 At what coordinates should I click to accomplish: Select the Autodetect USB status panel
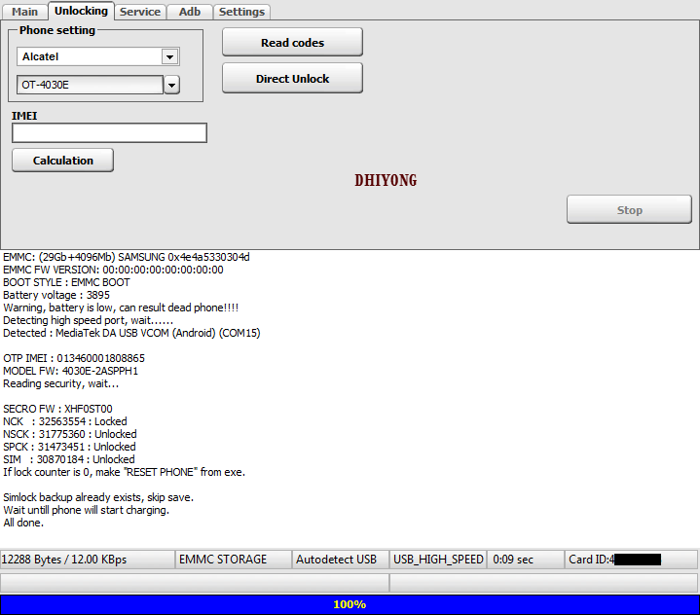point(340,560)
